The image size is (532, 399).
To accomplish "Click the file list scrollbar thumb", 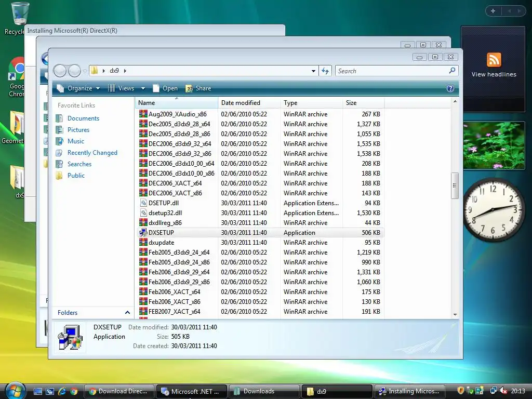I will (x=455, y=185).
